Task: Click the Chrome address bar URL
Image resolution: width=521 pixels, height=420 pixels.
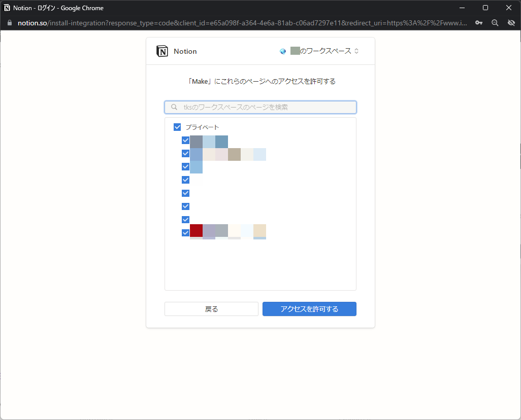Action: (x=242, y=23)
